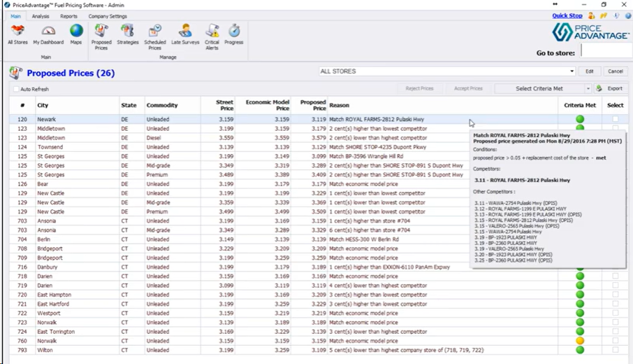The width and height of the screenshot is (633, 364).
Task: Click the pin icon in the top-right corner
Action: 616,16
